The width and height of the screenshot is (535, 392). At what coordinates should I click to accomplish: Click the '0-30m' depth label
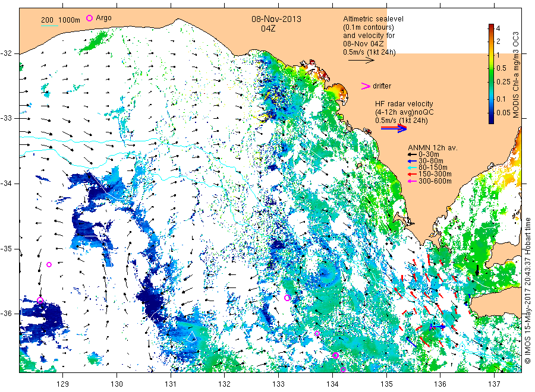tap(429, 154)
